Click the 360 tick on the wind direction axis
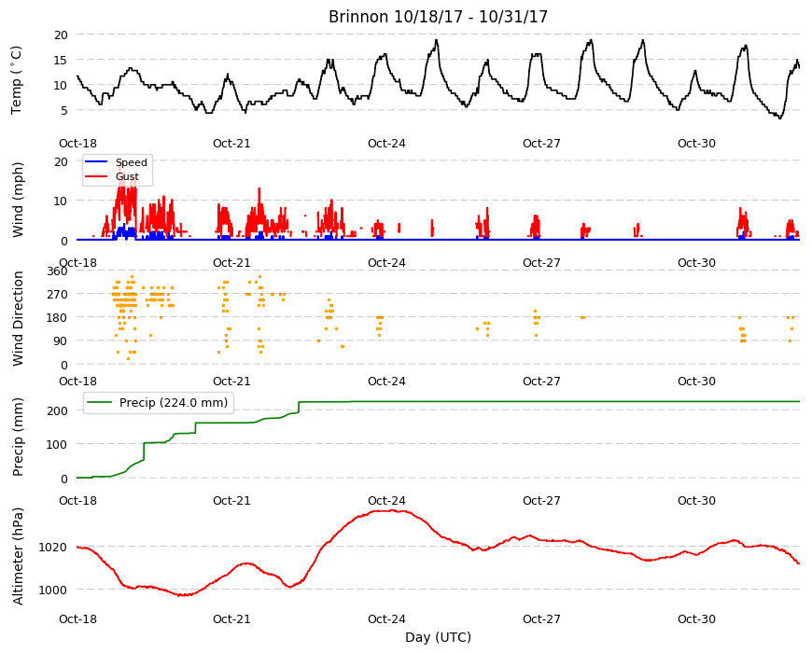This screenshot has height=653, width=812. (57, 271)
